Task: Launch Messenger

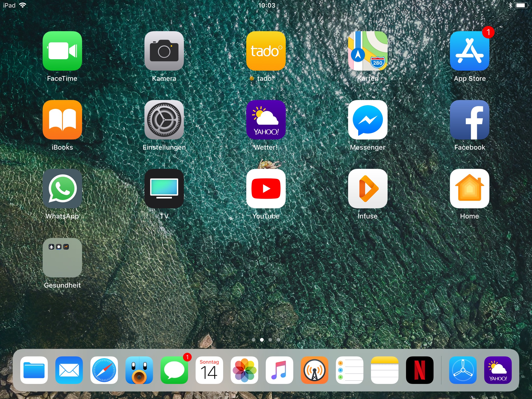Action: point(368,120)
